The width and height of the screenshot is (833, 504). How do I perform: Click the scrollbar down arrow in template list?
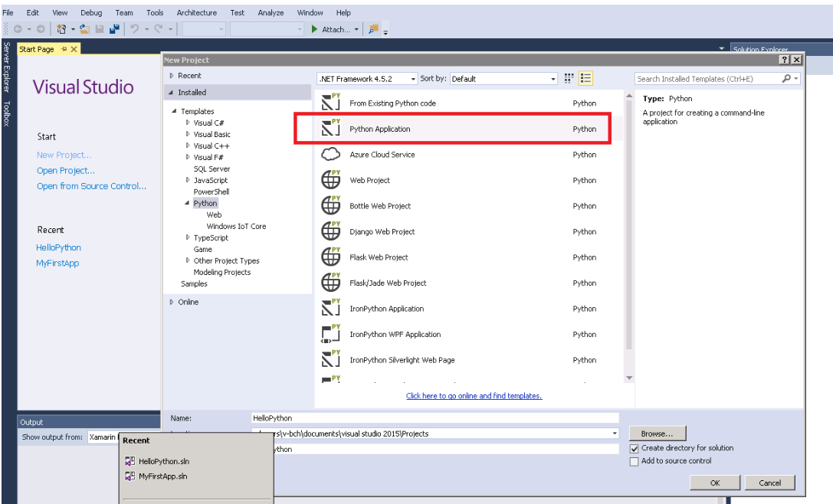(629, 378)
